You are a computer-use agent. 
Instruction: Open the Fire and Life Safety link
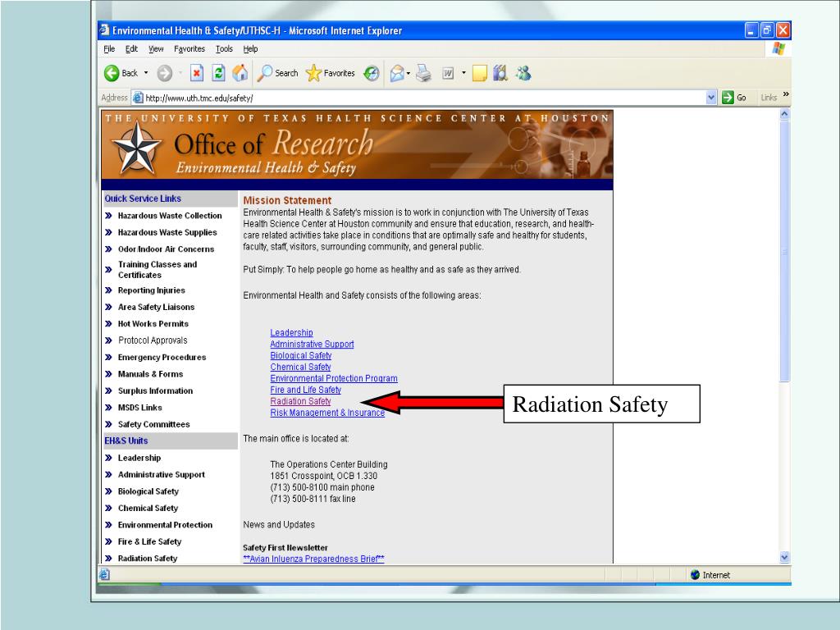tap(305, 390)
